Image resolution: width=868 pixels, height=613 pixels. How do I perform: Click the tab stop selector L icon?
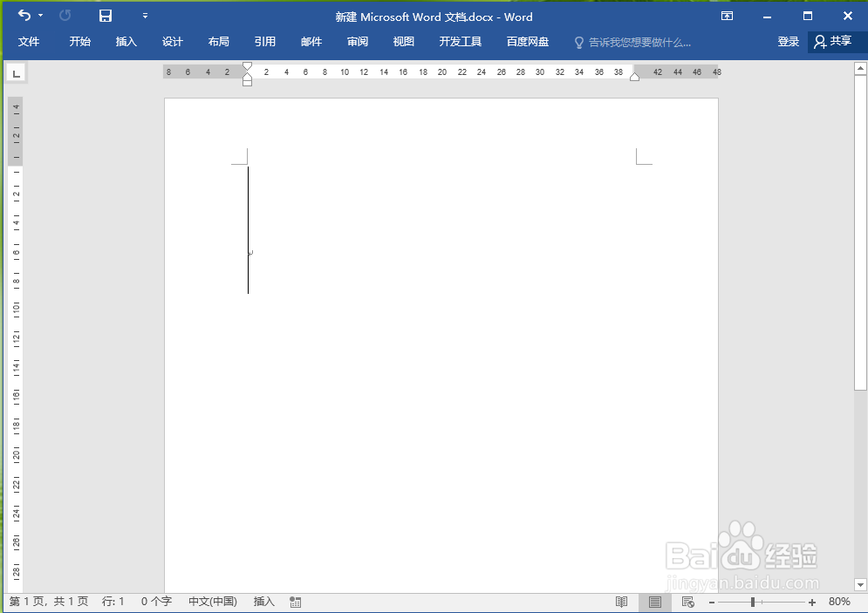coord(16,73)
